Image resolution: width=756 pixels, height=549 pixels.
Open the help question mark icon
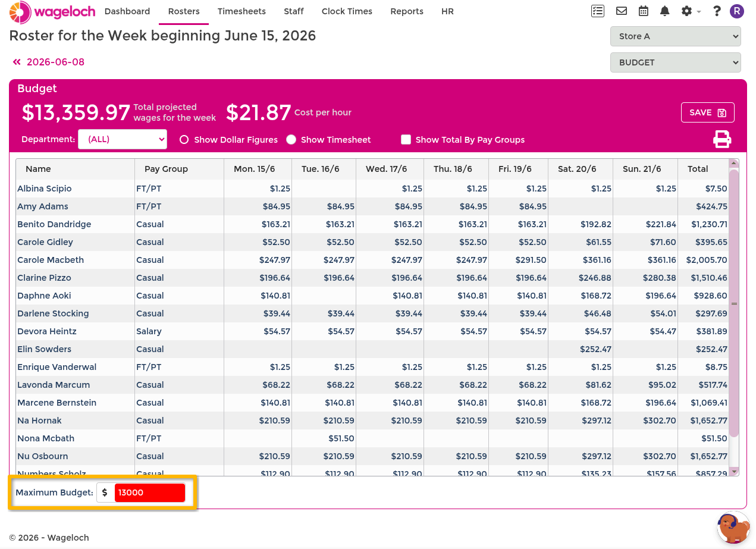coord(717,11)
